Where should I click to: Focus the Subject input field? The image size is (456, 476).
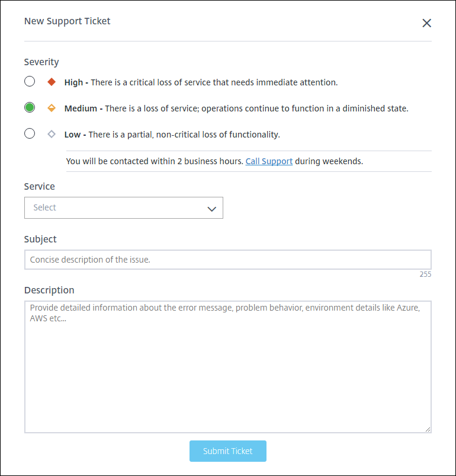point(227,260)
